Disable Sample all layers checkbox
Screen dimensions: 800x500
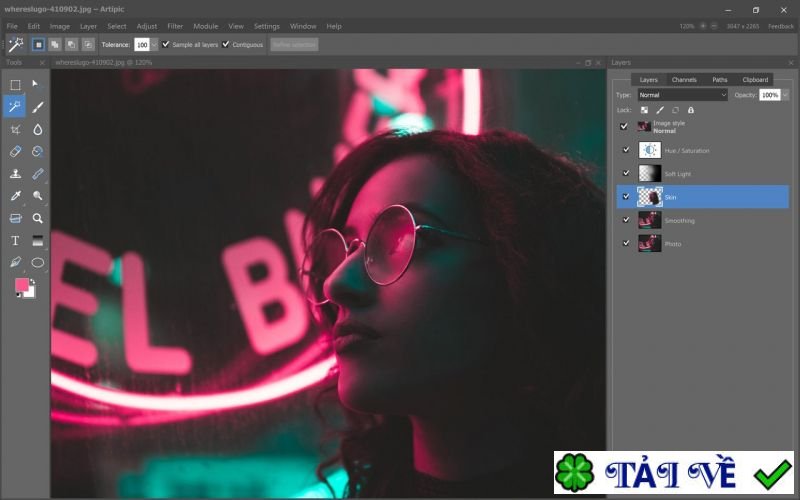pyautogui.click(x=166, y=44)
